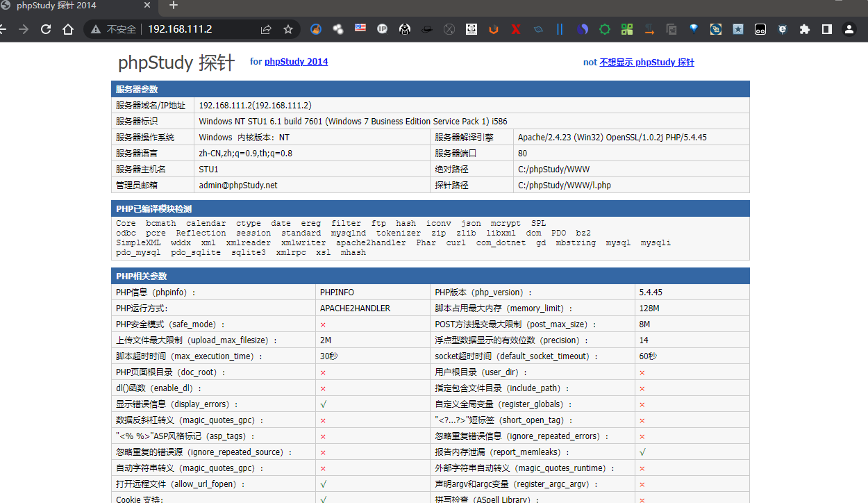
Task: Share this page via address bar icon
Action: (266, 29)
